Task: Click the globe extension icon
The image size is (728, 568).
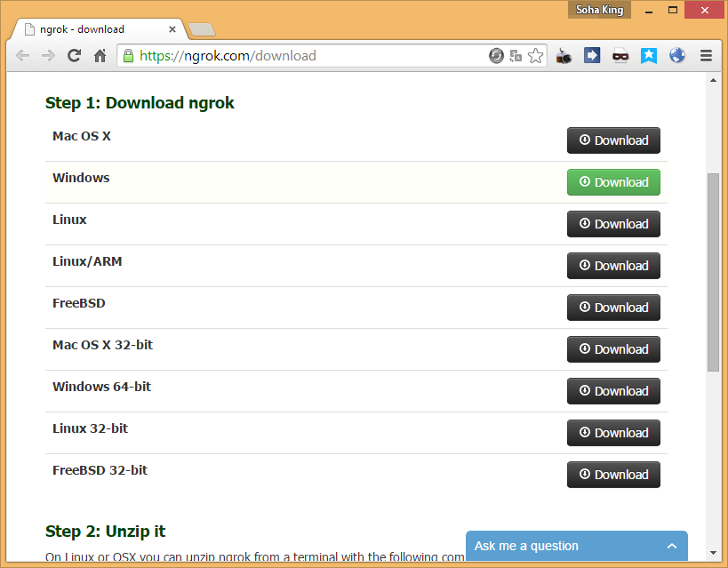Action: pos(677,55)
